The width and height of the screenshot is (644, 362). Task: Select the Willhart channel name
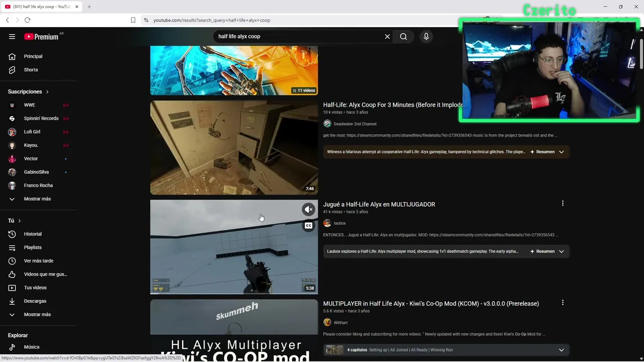pyautogui.click(x=341, y=323)
